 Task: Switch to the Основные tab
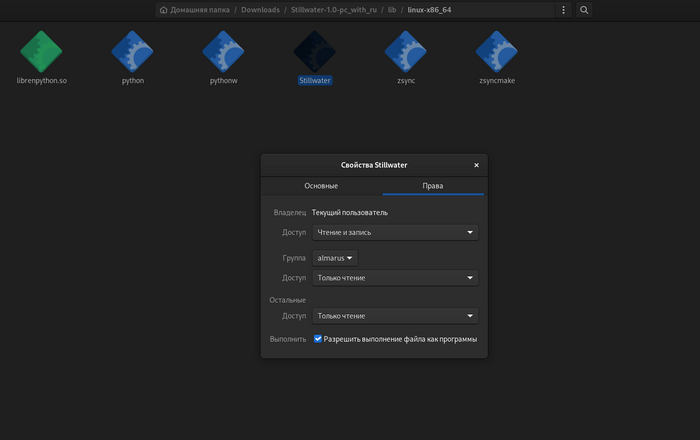(321, 186)
